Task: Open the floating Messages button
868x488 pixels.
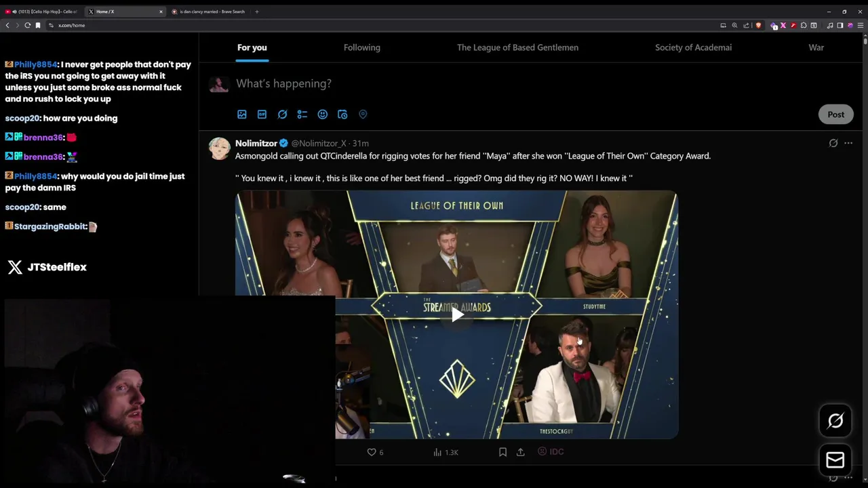Action: pos(835,460)
